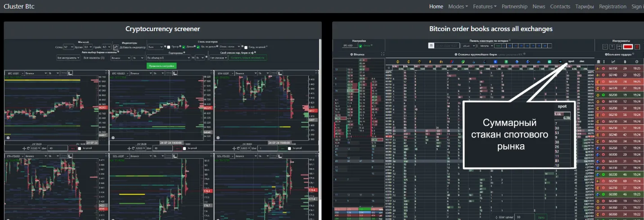Open the add indicator icon in the screener
This screenshot has width=644, height=220.
point(116,47)
